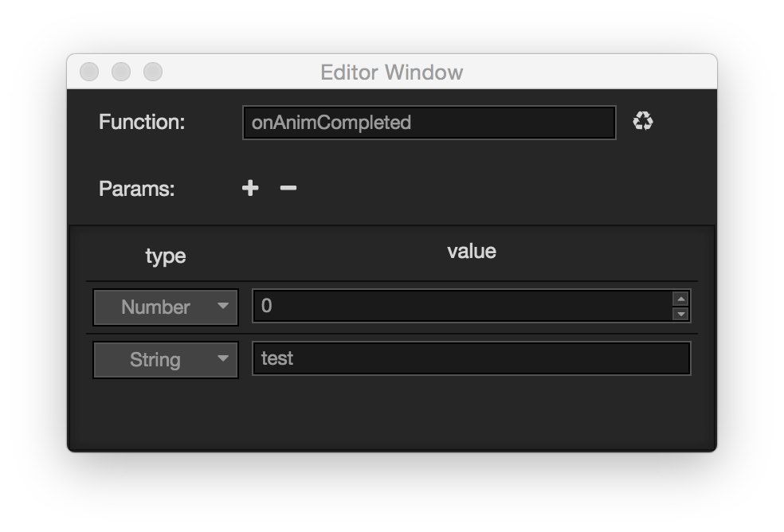Increment the number value with up arrow
Screen dimensions: 784x532
(x=680, y=299)
